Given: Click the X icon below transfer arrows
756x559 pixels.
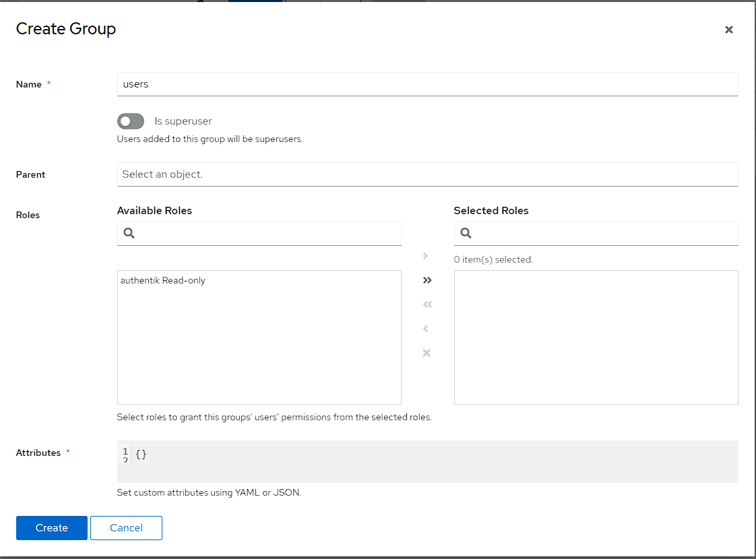Looking at the screenshot, I should [x=427, y=353].
